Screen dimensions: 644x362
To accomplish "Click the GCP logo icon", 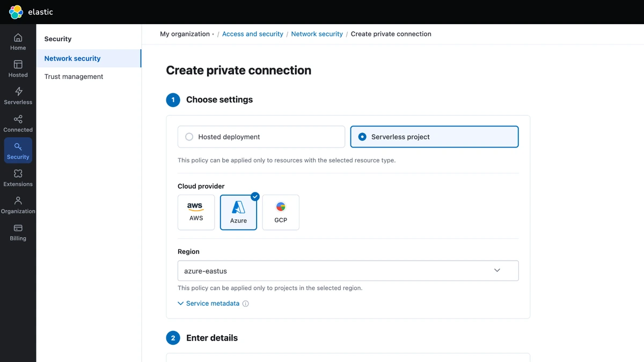I will [x=281, y=206].
